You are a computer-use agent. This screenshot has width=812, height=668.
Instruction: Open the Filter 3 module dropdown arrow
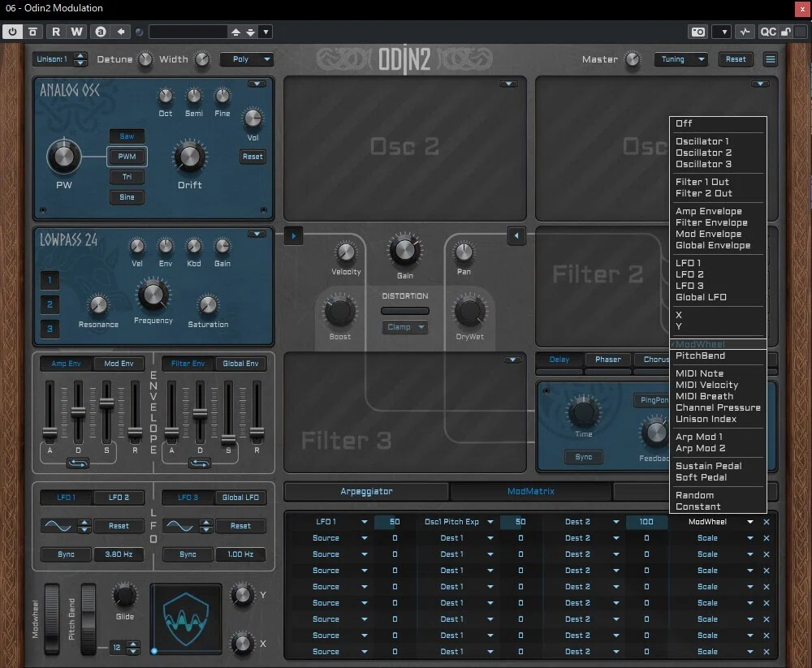point(512,360)
